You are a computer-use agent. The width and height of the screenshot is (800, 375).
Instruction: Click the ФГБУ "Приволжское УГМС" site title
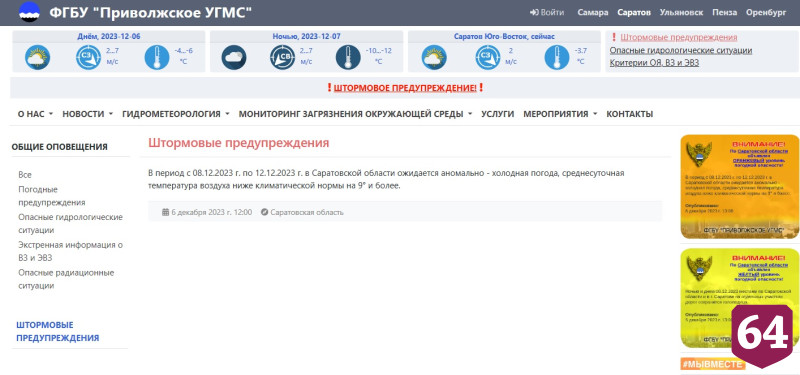[x=151, y=13]
